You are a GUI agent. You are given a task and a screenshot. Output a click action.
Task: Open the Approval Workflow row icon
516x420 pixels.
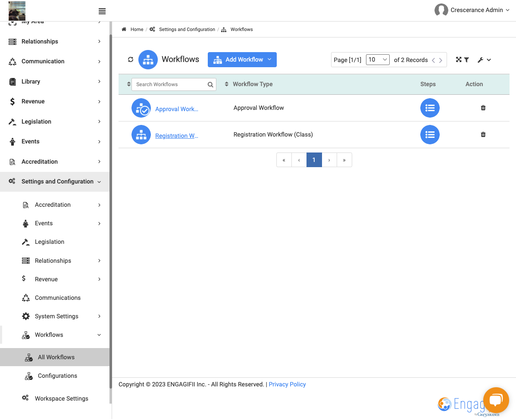(x=141, y=108)
